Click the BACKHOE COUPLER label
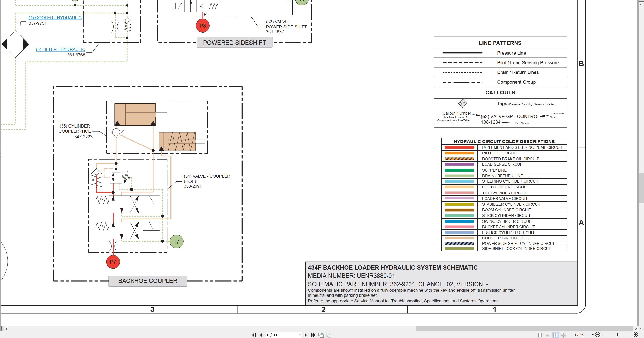The image size is (644, 338). [148, 281]
